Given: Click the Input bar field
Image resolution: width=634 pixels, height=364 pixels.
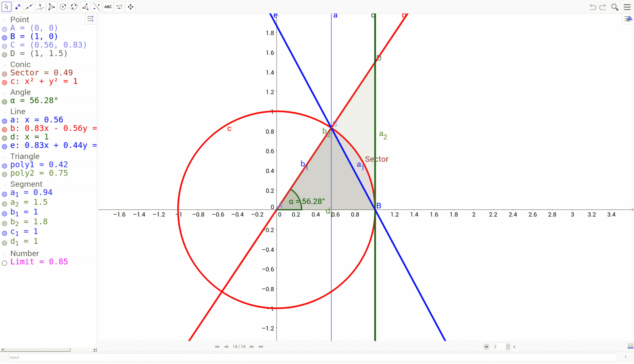Looking at the screenshot, I should (313, 357).
